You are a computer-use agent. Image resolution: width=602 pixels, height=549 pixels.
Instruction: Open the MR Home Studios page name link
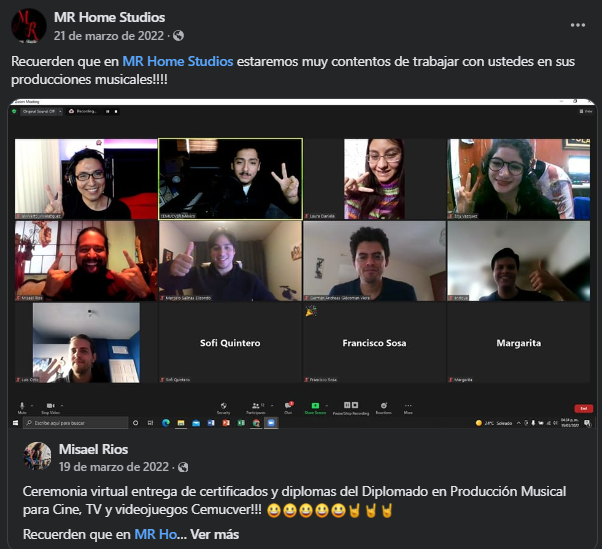coord(110,17)
